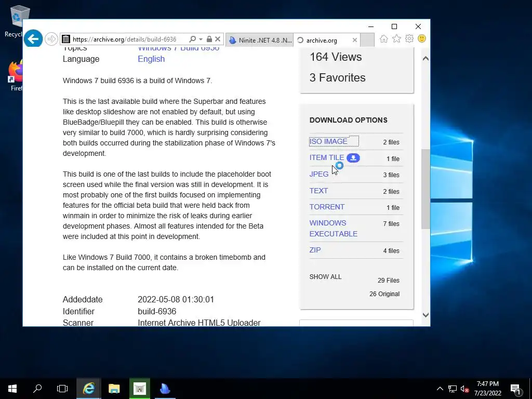Click the muted volume tray icon
This screenshot has height=399, width=532.
point(465,389)
